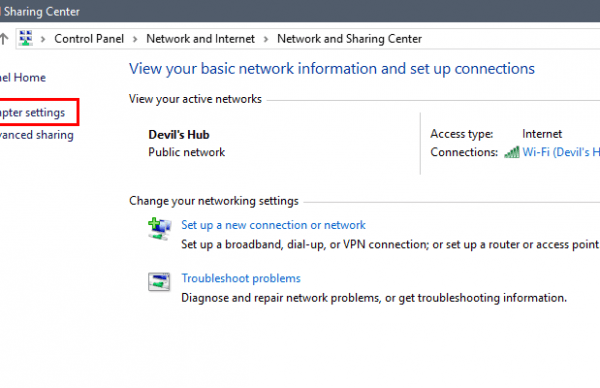The height and width of the screenshot is (388, 600).
Task: Open Control Panel Home link
Action: tap(23, 78)
